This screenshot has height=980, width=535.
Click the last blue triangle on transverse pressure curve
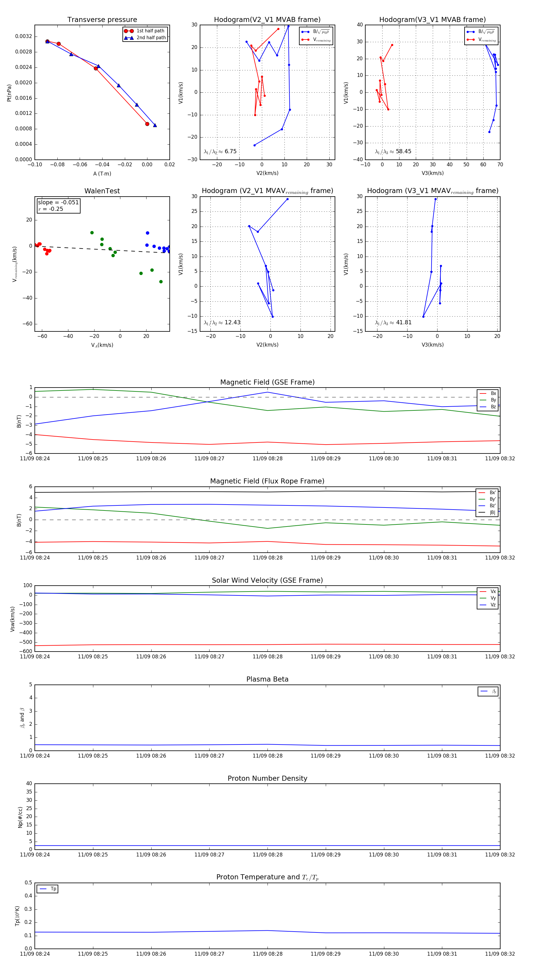155,125
